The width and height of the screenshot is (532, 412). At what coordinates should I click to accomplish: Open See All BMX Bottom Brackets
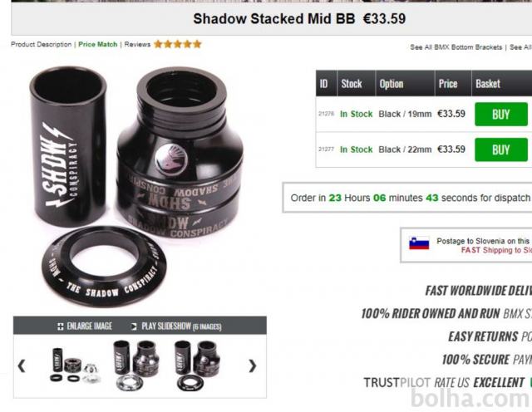point(456,47)
